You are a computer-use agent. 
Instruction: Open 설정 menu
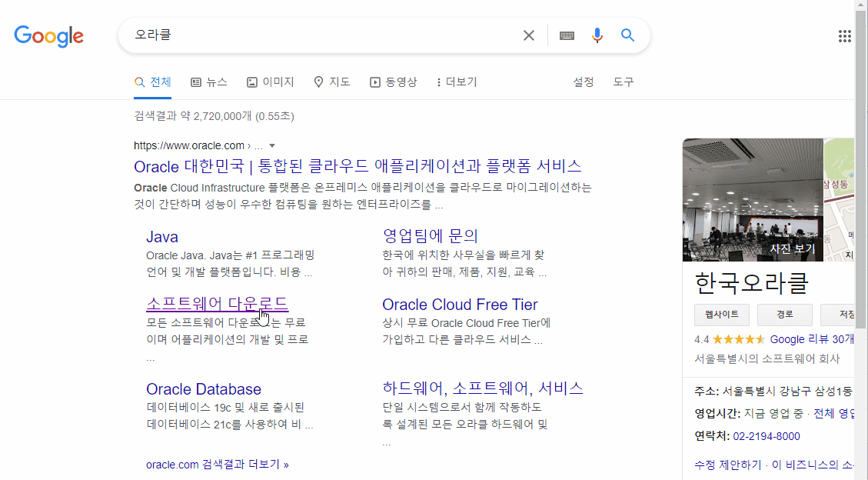583,82
